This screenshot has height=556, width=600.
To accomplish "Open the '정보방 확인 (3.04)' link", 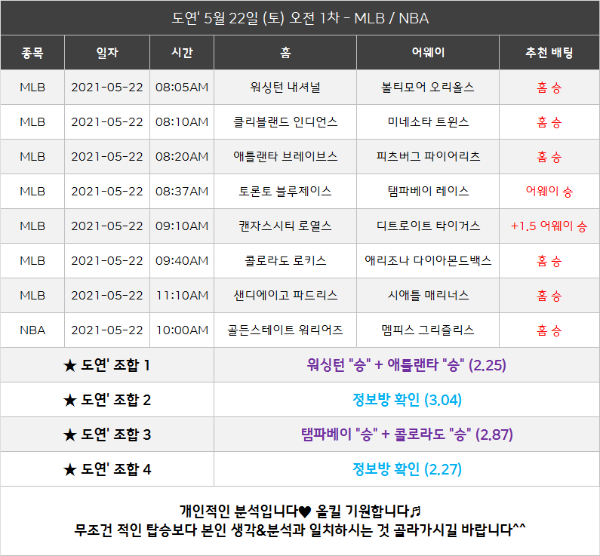I will 406,400.
